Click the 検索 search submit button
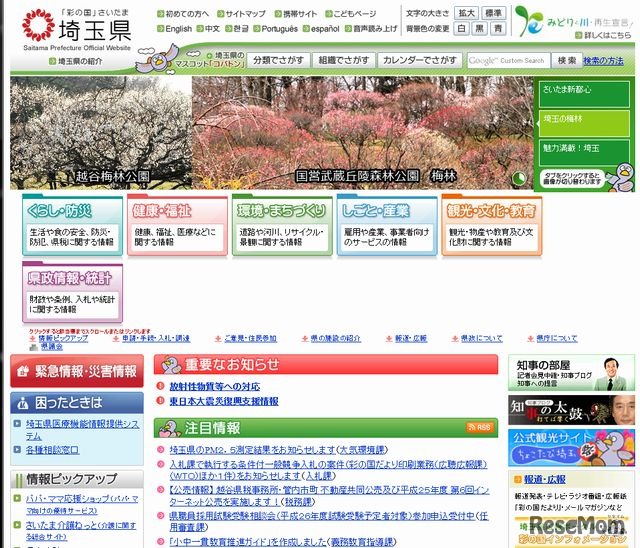The image size is (640, 548). 567,60
